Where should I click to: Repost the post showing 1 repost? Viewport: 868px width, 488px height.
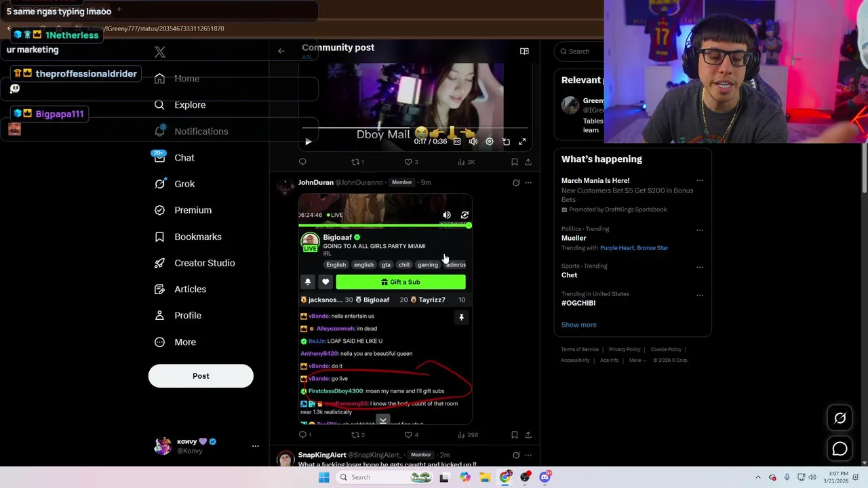pyautogui.click(x=357, y=162)
